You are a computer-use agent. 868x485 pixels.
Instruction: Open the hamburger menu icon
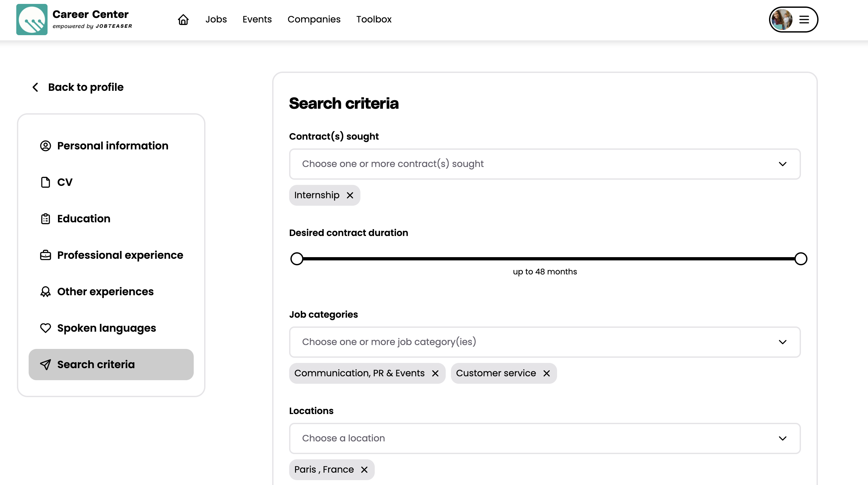(x=804, y=20)
